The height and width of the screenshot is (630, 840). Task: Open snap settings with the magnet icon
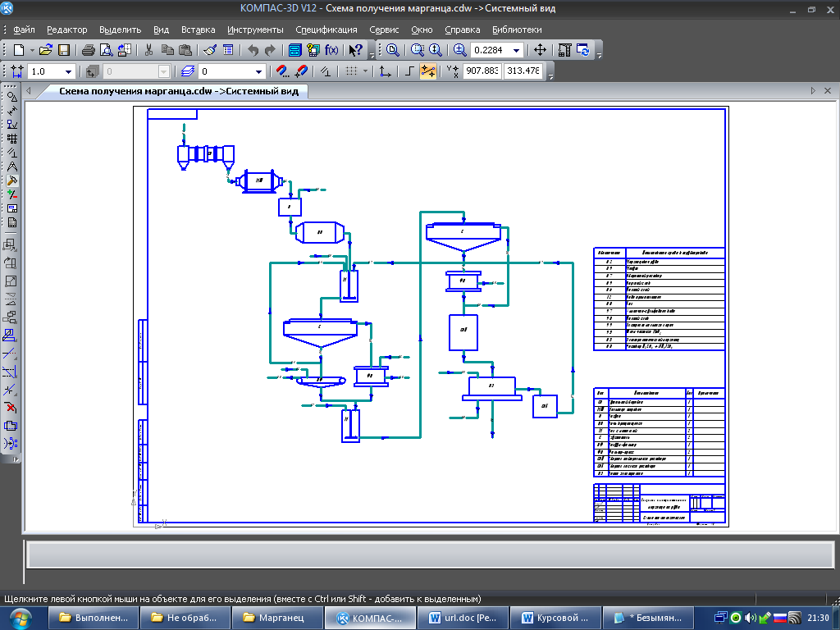tap(283, 71)
